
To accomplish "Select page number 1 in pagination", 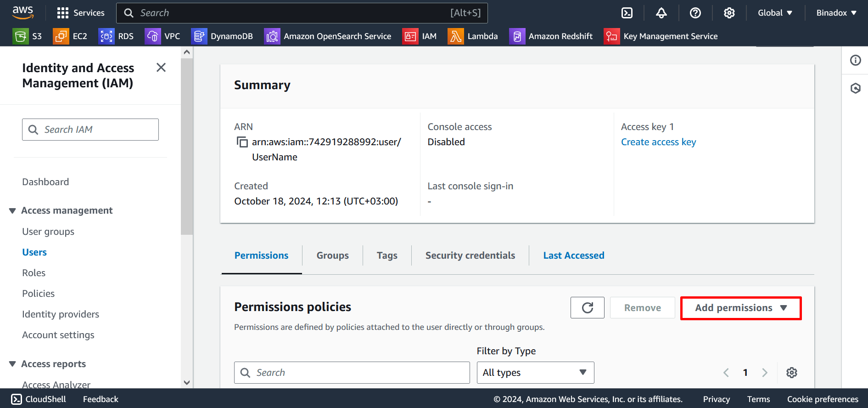I will tap(745, 373).
